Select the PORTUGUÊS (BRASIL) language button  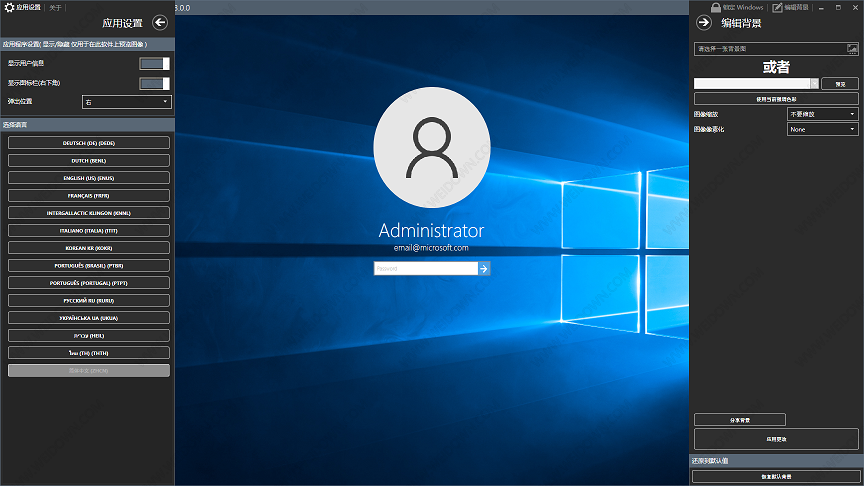click(x=89, y=266)
